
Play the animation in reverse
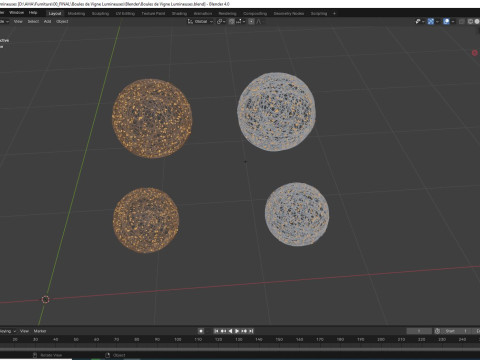[x=230, y=331]
